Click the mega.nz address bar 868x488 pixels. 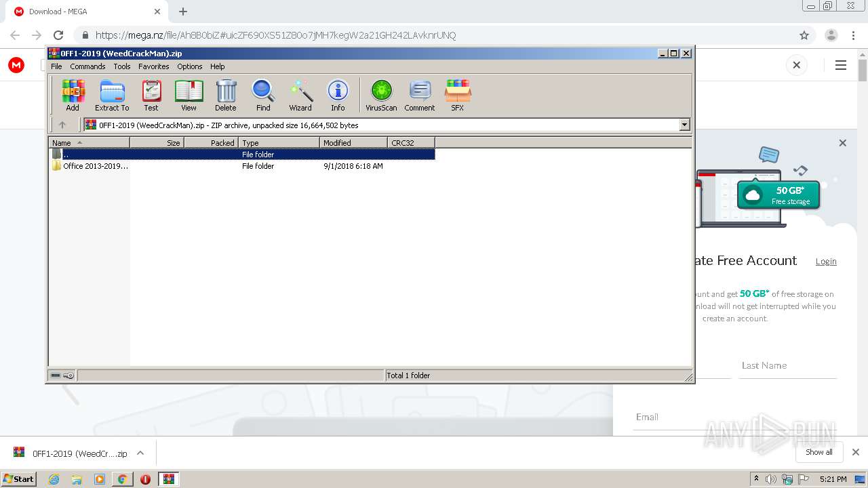(x=434, y=35)
